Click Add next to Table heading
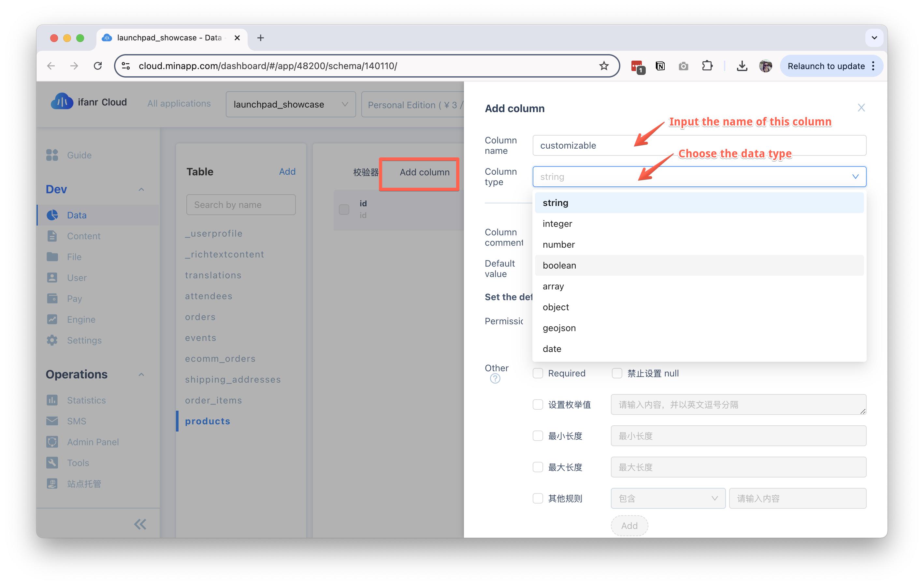Screen dimensions: 924x586 pyautogui.click(x=287, y=171)
